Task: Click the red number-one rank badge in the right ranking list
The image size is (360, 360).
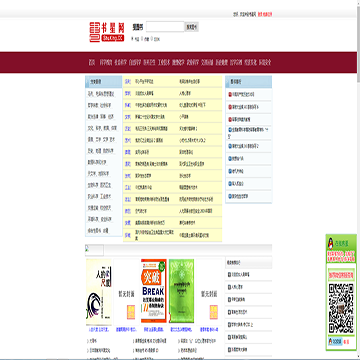Action: tap(230, 94)
